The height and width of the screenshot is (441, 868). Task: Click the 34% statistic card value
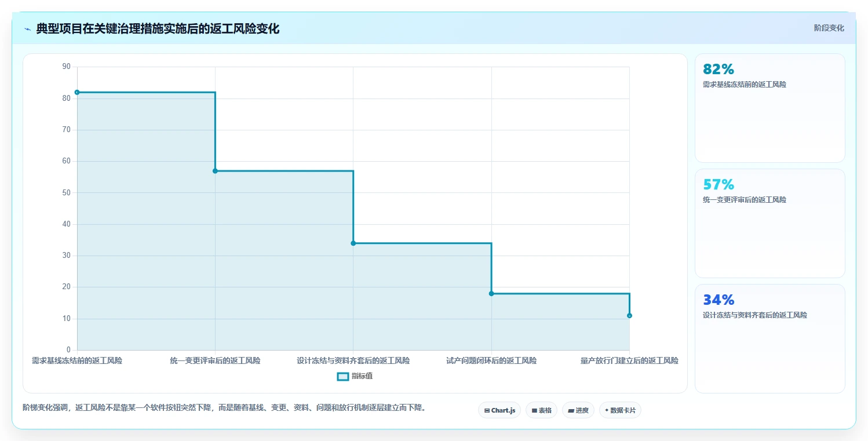pyautogui.click(x=719, y=300)
